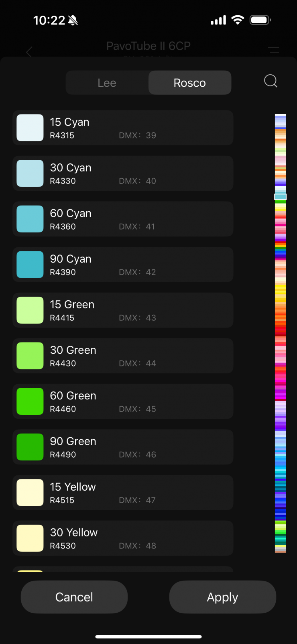Tap the Wi-Fi status icon

(238, 20)
